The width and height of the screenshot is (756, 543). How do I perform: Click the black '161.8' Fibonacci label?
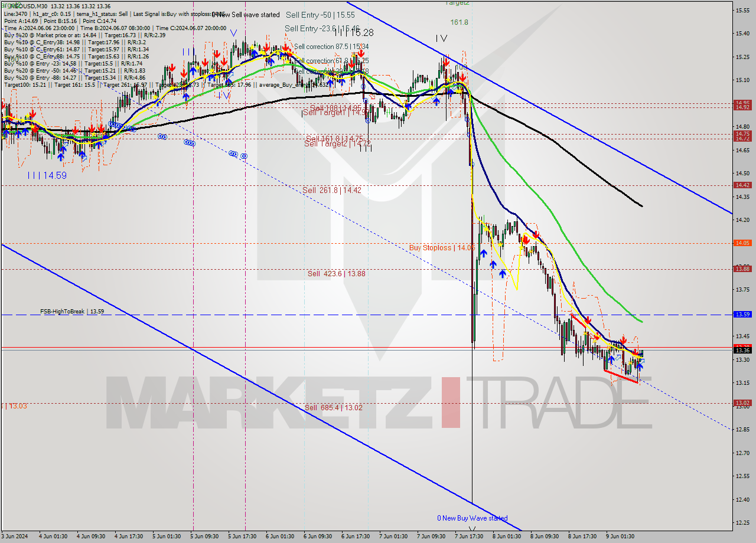[459, 22]
